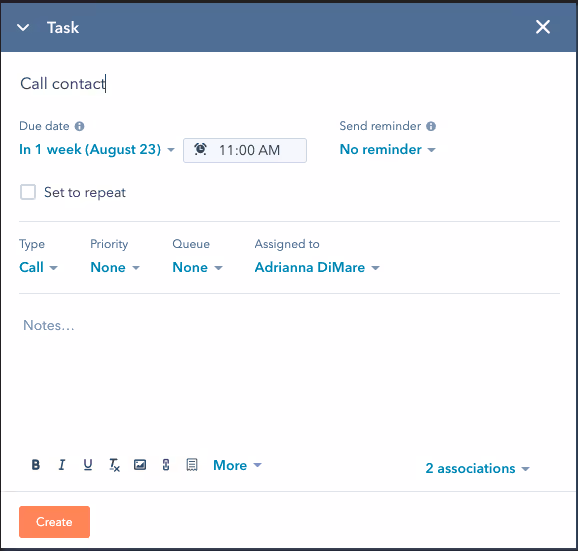Clear text formatting in notes
This screenshot has width=578, height=551.
tap(114, 465)
